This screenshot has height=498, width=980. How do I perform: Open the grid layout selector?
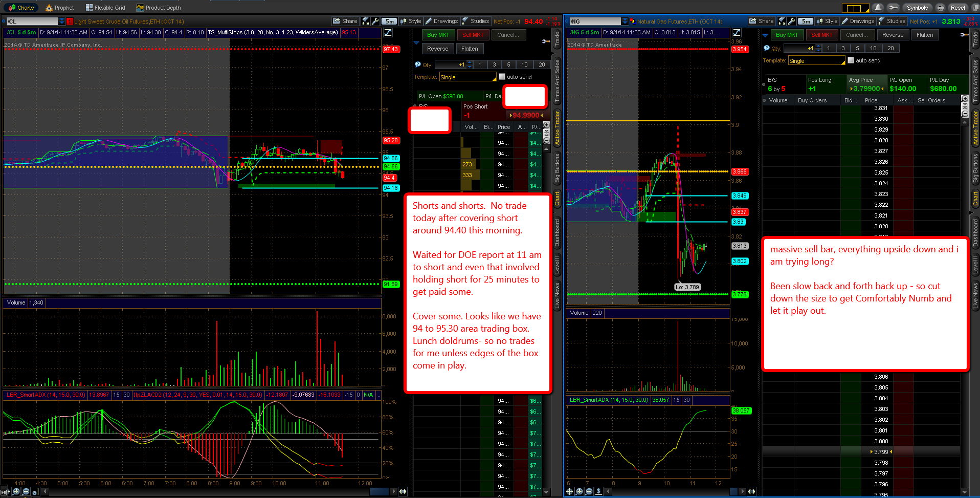click(x=855, y=8)
